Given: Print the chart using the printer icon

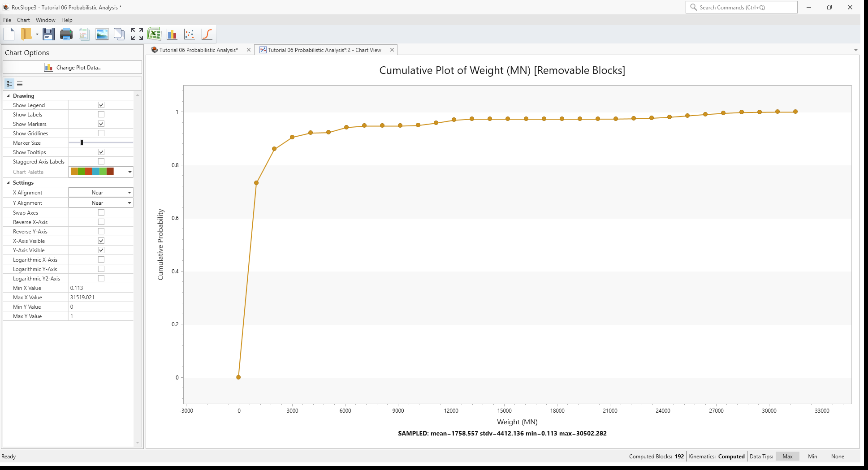Looking at the screenshot, I should (66, 34).
